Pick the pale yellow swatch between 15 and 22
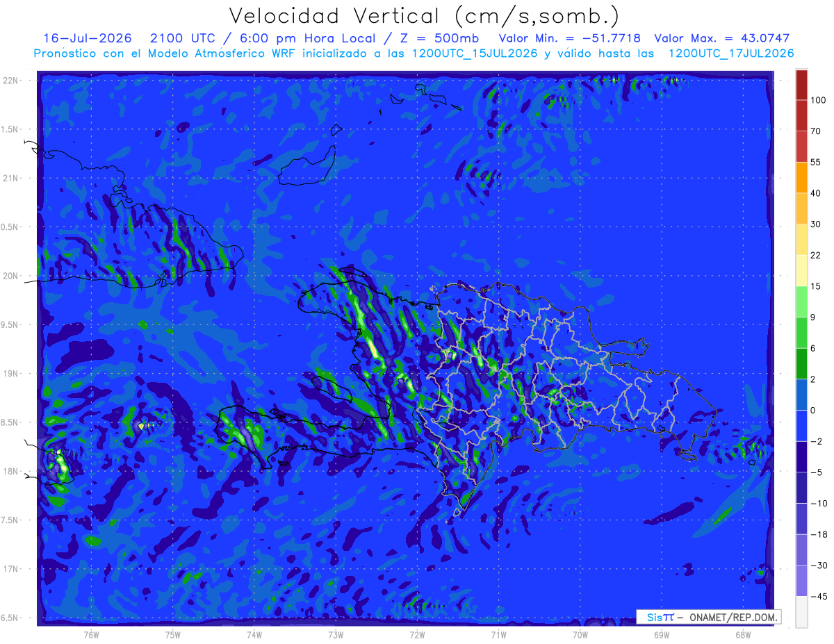 [801, 270]
